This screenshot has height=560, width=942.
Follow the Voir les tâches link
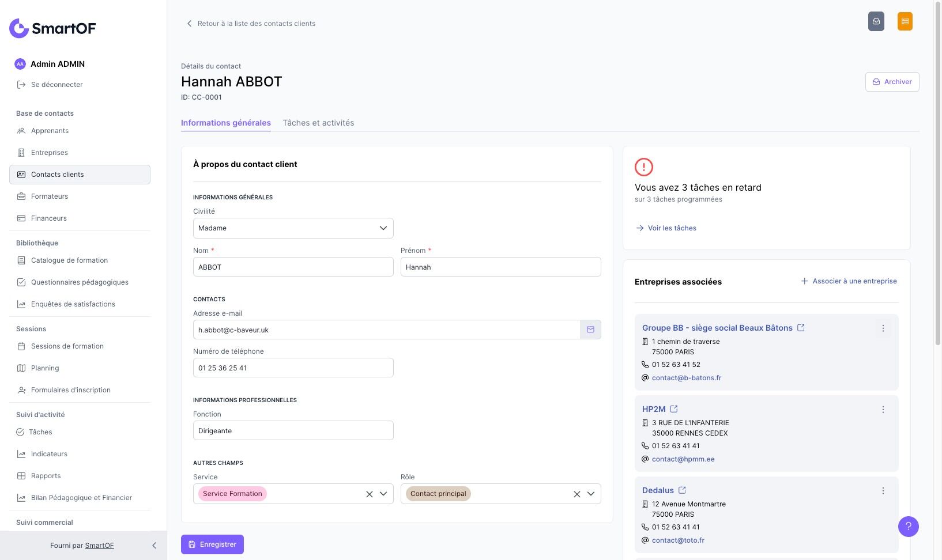672,228
